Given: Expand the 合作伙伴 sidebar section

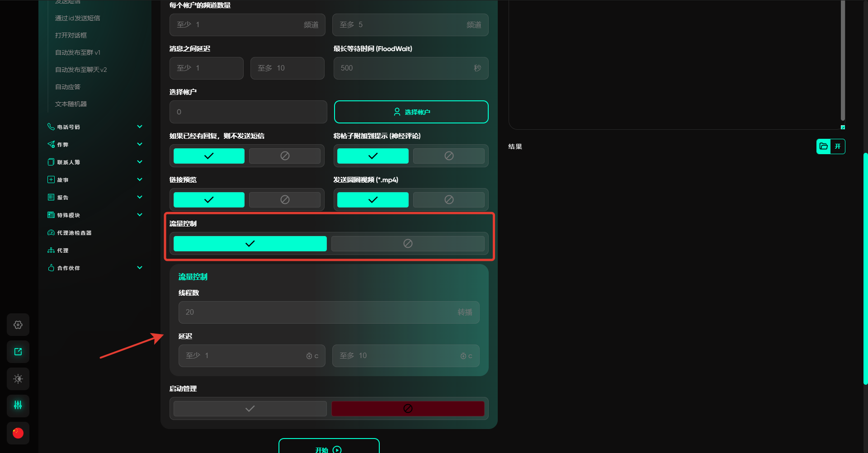Looking at the screenshot, I should click(x=140, y=268).
